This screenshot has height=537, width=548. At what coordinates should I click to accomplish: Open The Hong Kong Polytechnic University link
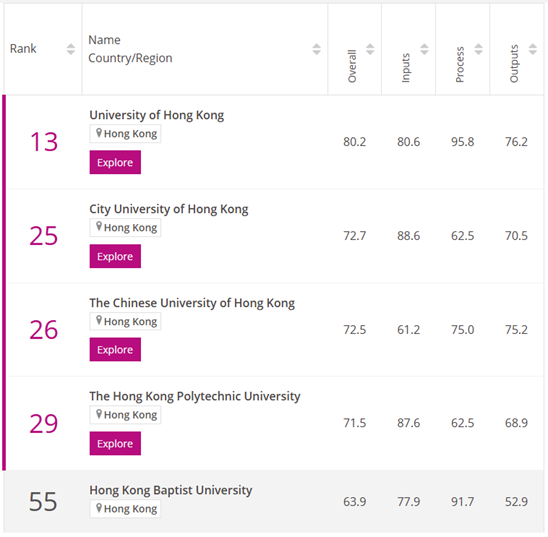coord(195,396)
